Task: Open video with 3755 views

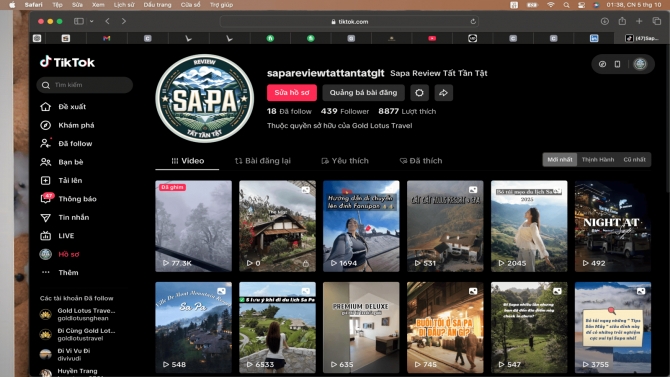Action: pos(613,327)
